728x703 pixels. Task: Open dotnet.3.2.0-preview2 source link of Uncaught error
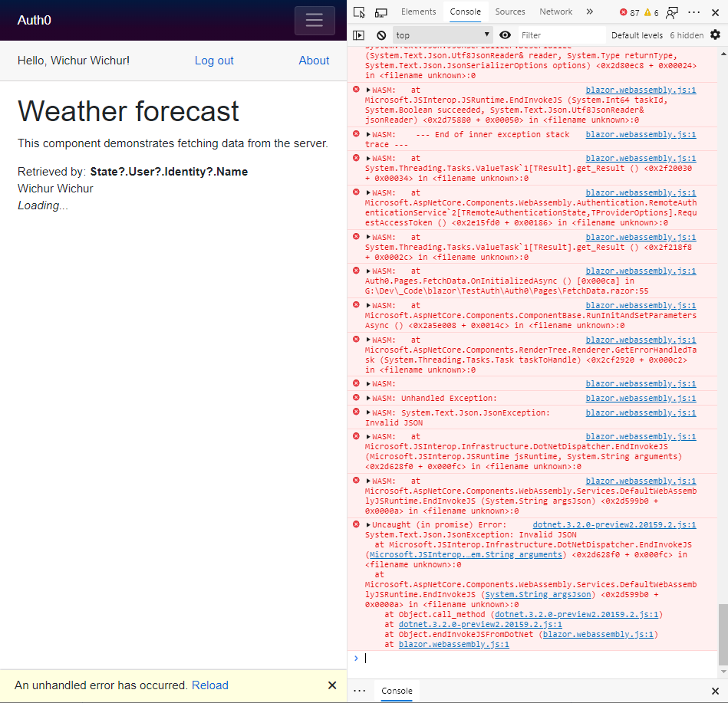coord(614,525)
